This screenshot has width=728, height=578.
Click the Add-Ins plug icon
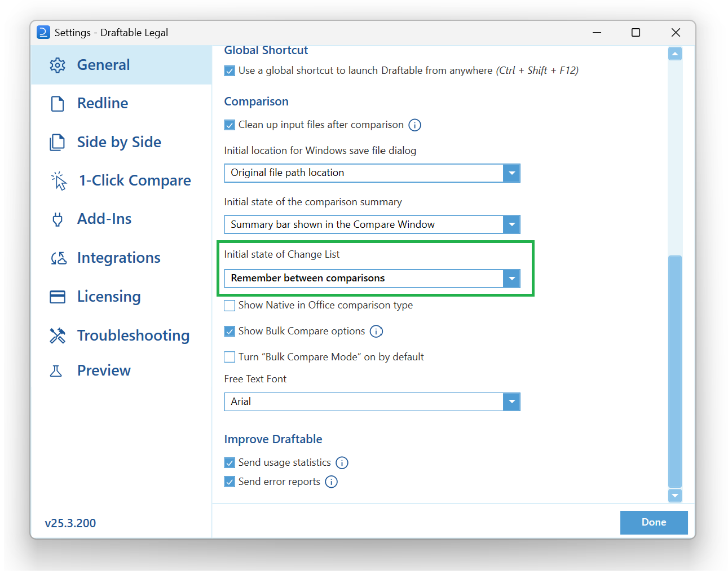58,219
